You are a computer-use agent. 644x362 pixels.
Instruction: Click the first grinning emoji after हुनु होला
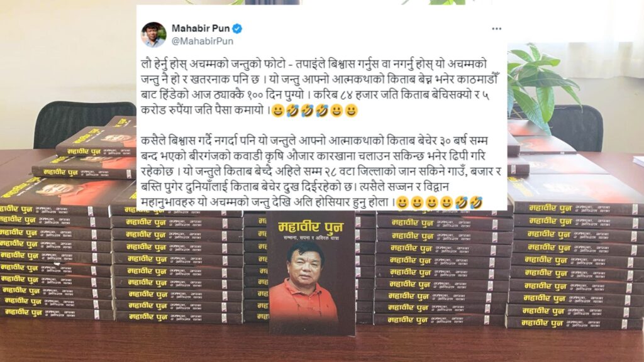coord(402,202)
